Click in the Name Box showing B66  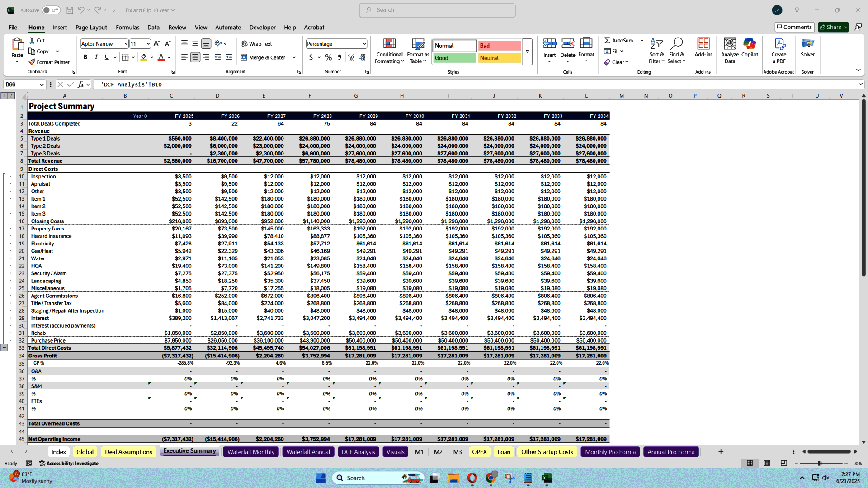[x=22, y=84]
